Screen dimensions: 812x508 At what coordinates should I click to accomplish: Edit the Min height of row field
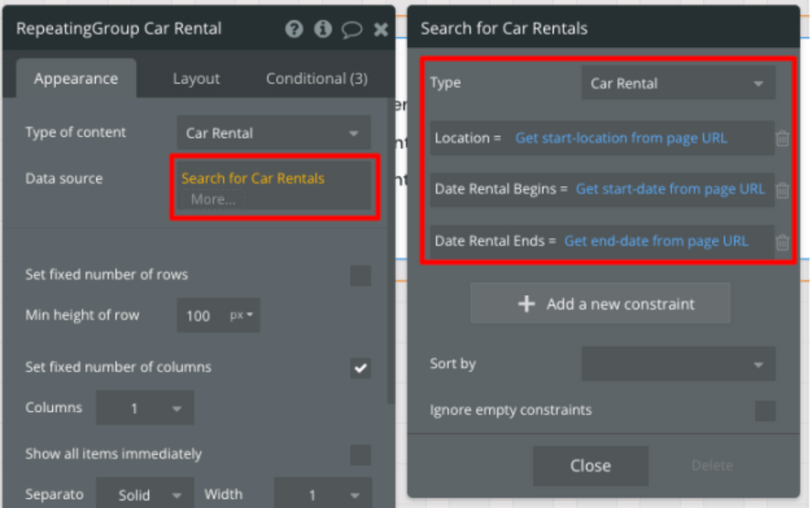tap(199, 315)
